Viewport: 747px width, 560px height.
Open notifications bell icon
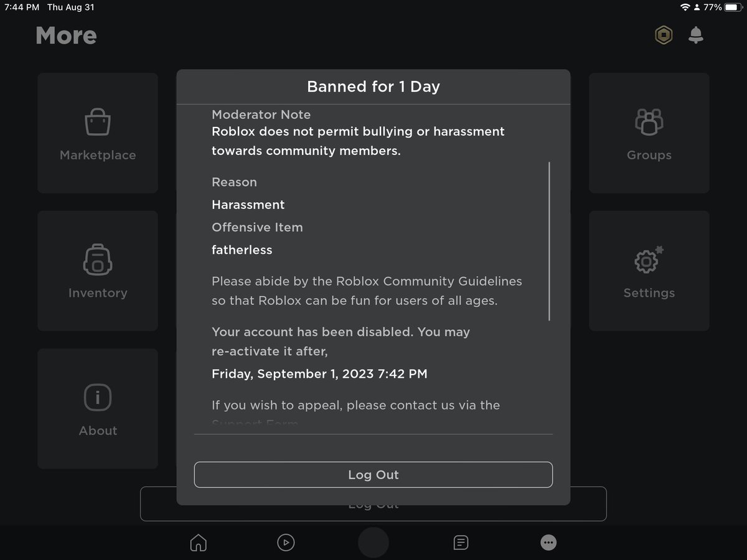(695, 35)
